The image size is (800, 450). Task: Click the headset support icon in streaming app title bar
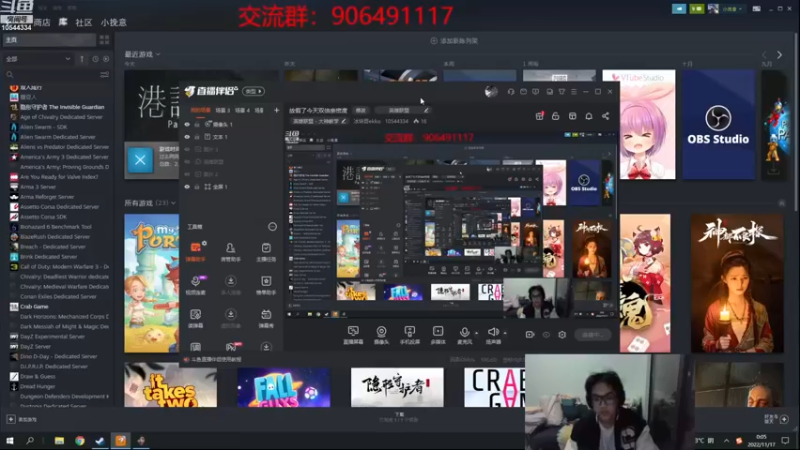click(x=511, y=92)
